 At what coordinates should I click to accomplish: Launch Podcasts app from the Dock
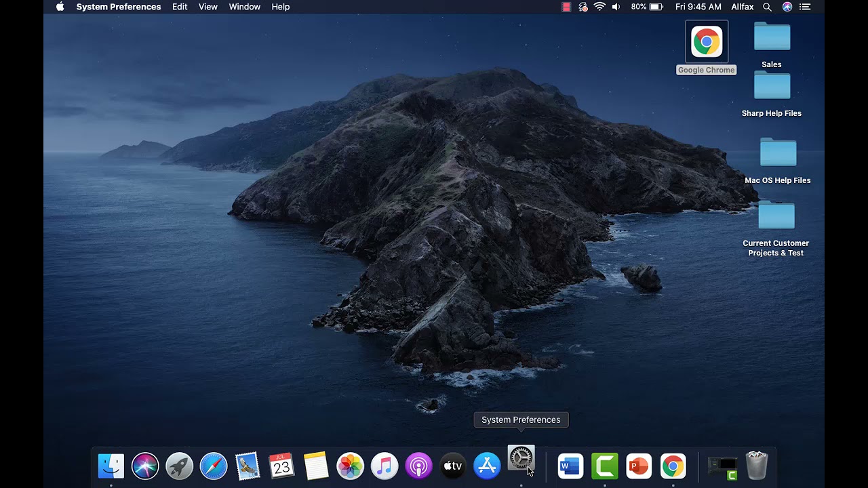[418, 466]
